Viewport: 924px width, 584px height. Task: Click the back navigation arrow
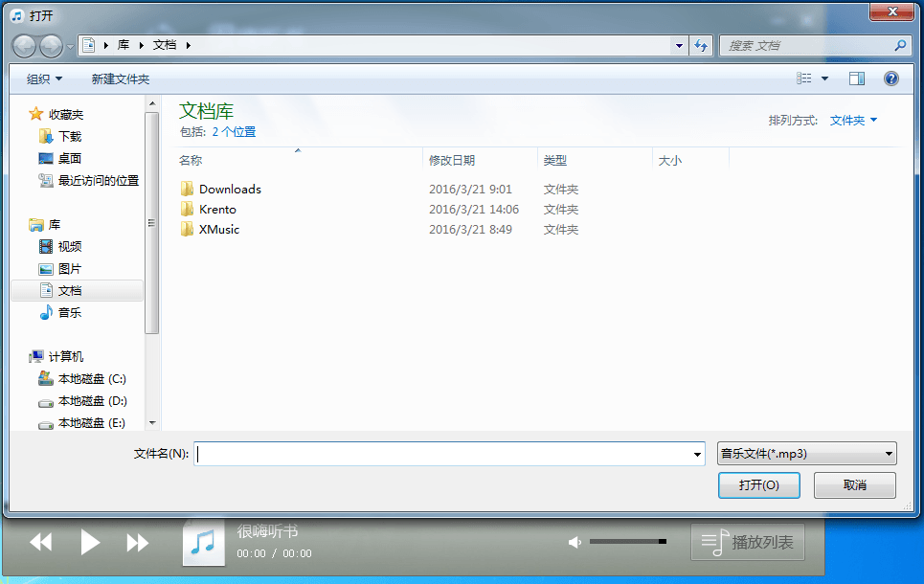tap(24, 45)
